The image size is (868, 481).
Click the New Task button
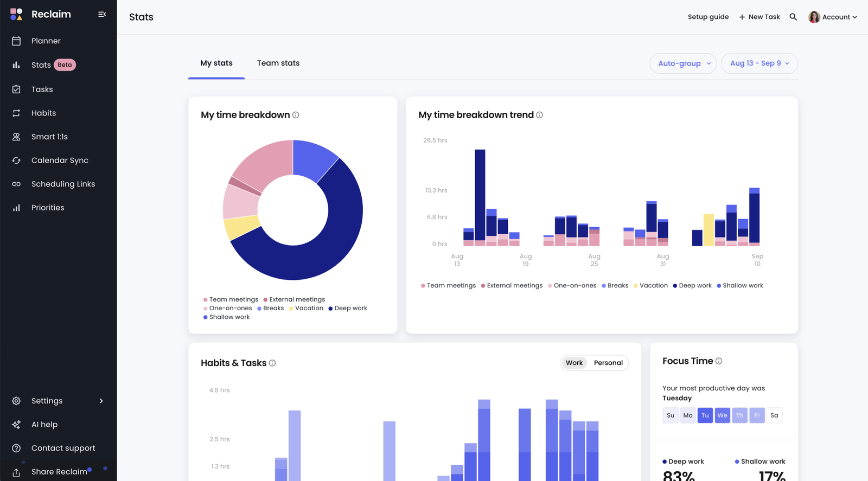(759, 17)
